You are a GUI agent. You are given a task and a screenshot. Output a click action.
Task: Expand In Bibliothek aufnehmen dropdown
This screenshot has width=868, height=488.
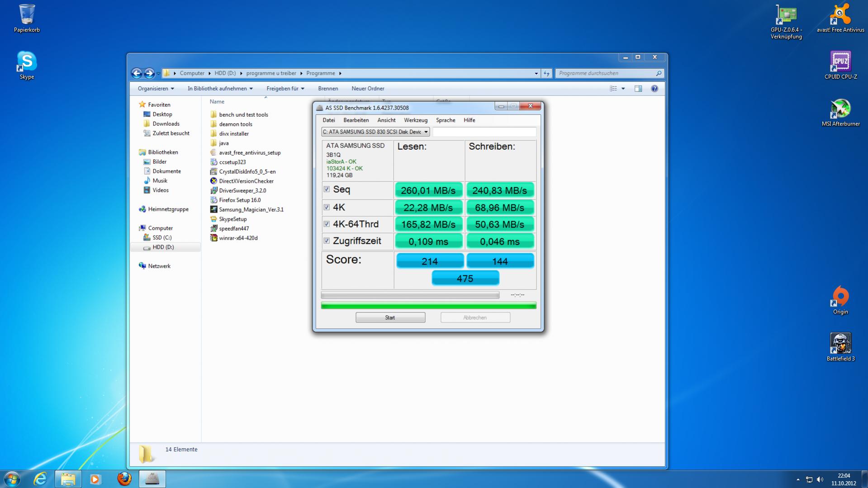click(x=220, y=89)
